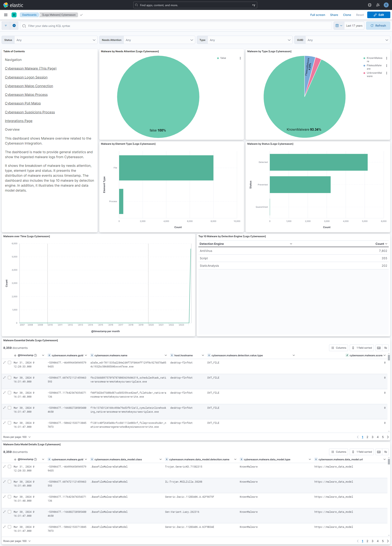Screen dimensions: 392x546
Task: Check the Mar 31 row in Data Model Details
Action: point(10,467)
